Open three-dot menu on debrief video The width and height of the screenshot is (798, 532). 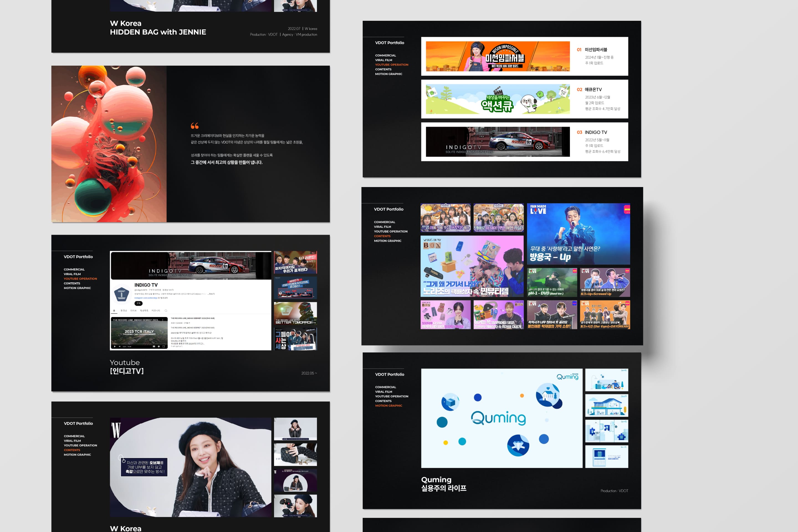coord(163,320)
